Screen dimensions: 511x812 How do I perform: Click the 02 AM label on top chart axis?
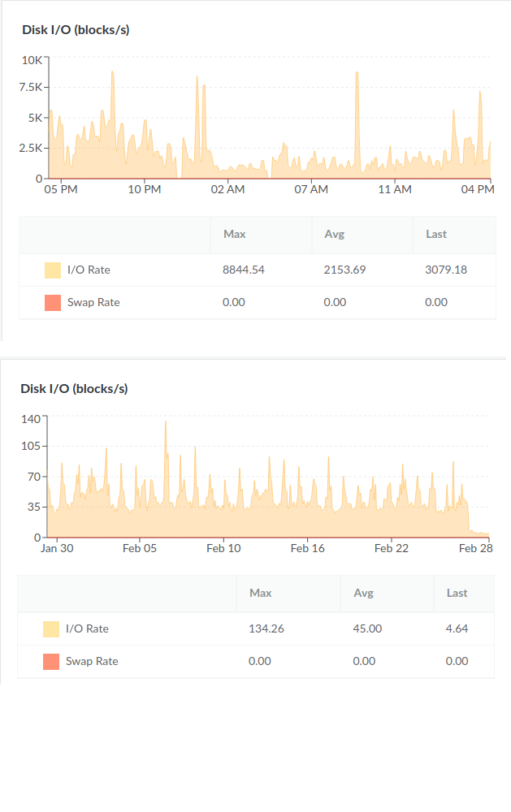227,189
